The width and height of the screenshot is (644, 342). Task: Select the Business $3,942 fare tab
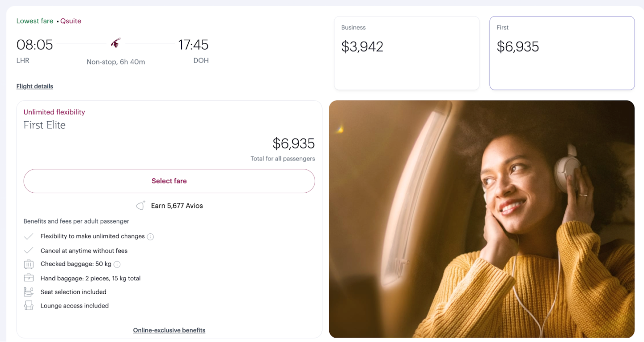pos(407,53)
